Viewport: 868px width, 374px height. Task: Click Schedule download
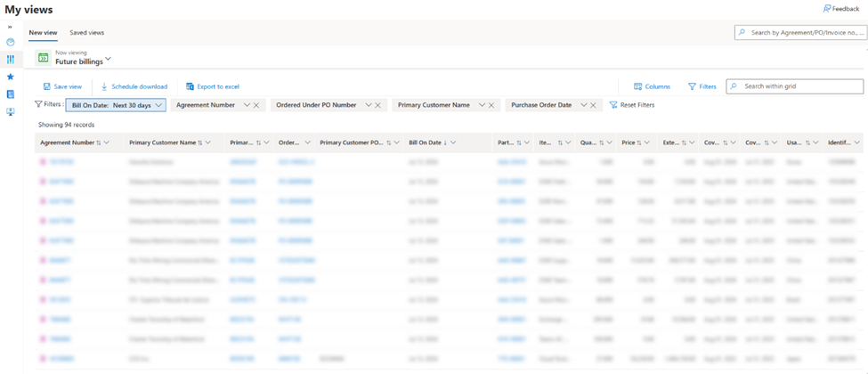134,86
